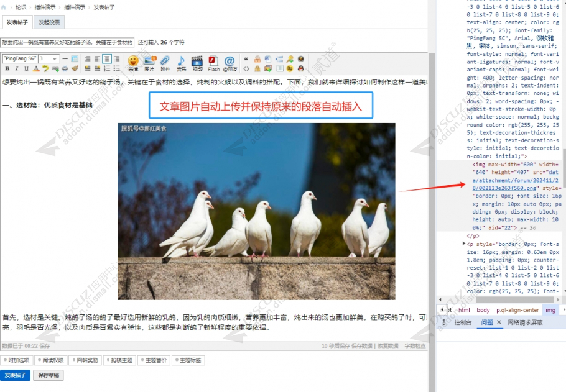The width and height of the screenshot is (566, 392).
Task: Clear formatting with the brush icon
Action: pos(75,68)
